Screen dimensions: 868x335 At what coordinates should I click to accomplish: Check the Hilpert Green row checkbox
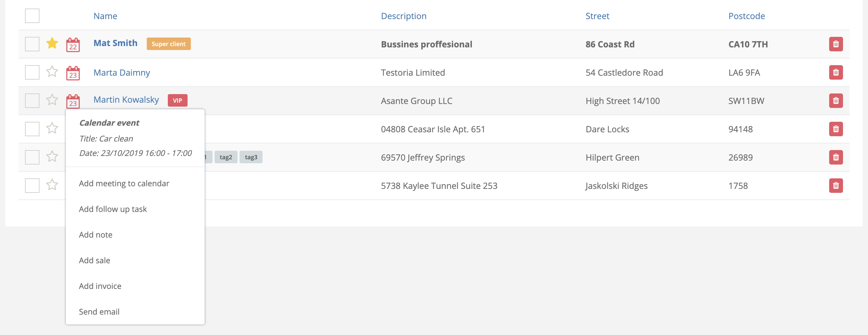coord(32,157)
